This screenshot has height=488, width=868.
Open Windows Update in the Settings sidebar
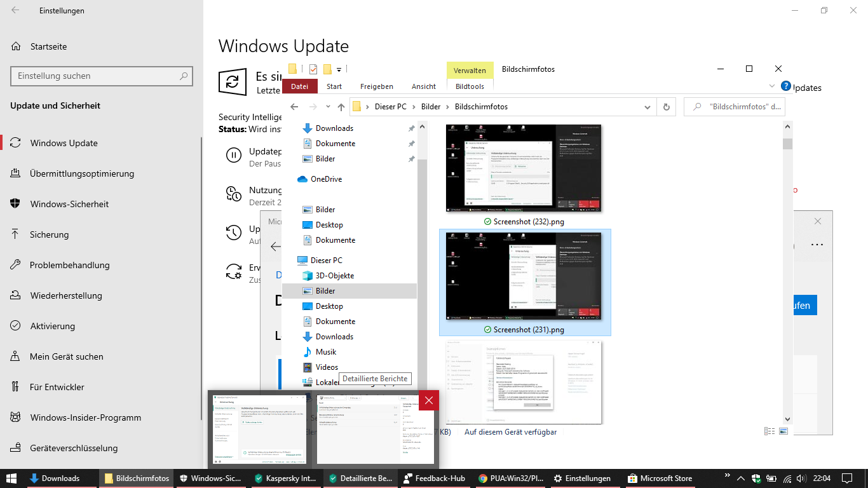point(64,143)
